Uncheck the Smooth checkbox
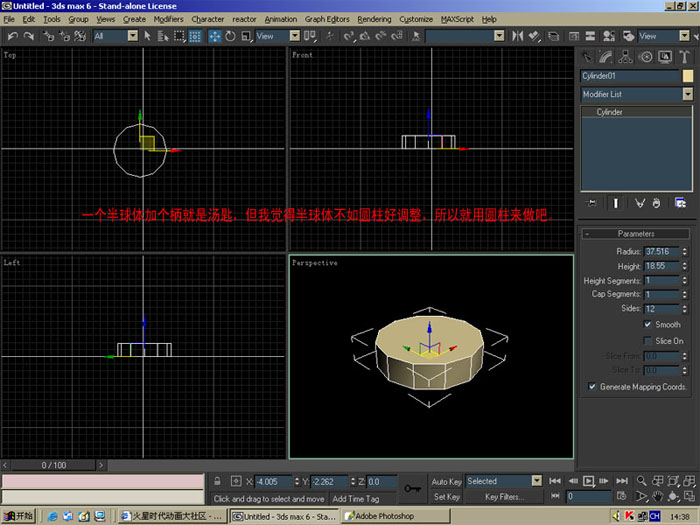 coord(647,325)
